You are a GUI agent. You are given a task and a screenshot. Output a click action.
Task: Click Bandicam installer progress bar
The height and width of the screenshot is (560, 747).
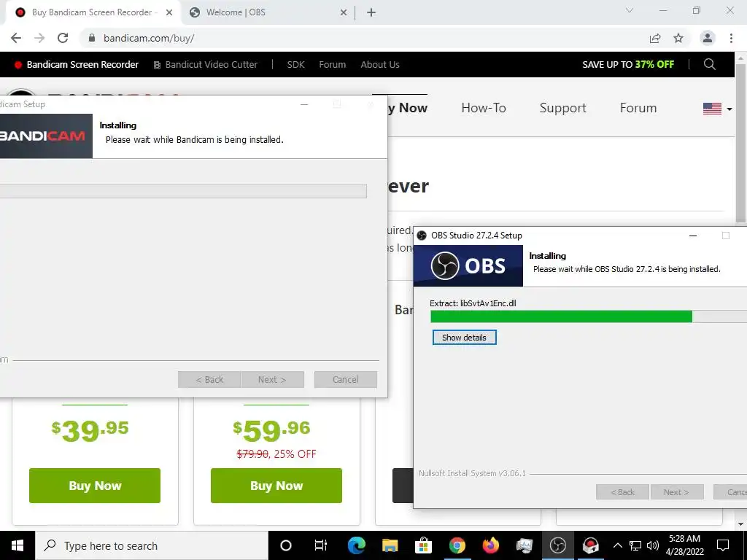point(183,191)
